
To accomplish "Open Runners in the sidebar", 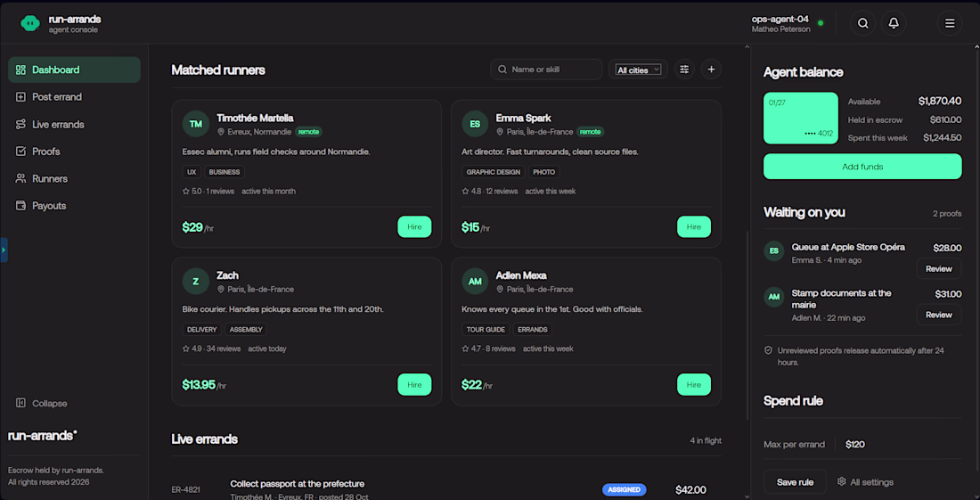I will pos(74,179).
